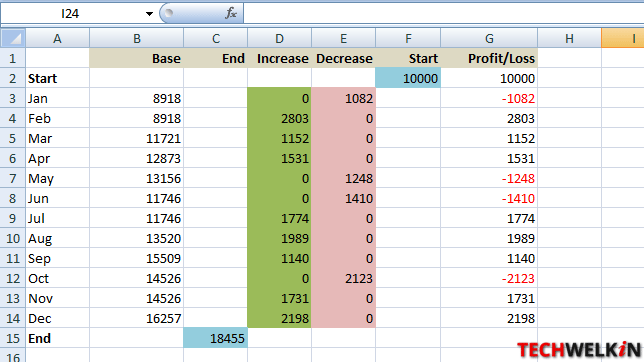Click the Apr row label

[x=39, y=159]
